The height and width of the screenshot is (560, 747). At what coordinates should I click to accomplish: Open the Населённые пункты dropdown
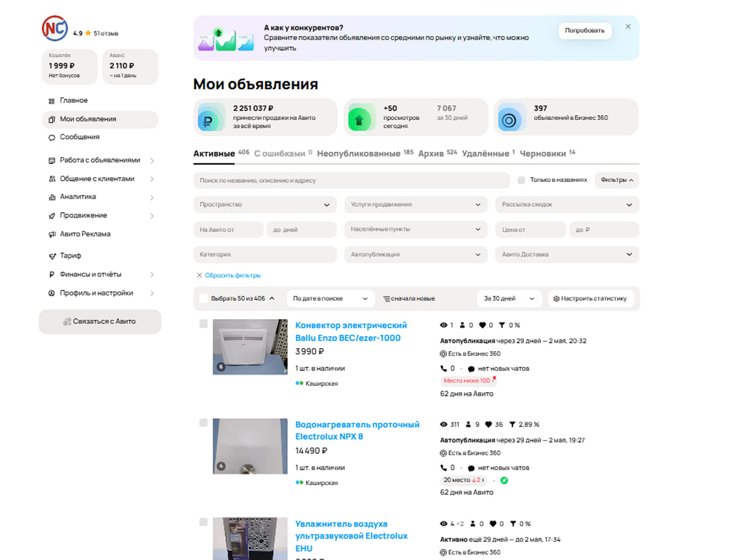(416, 229)
